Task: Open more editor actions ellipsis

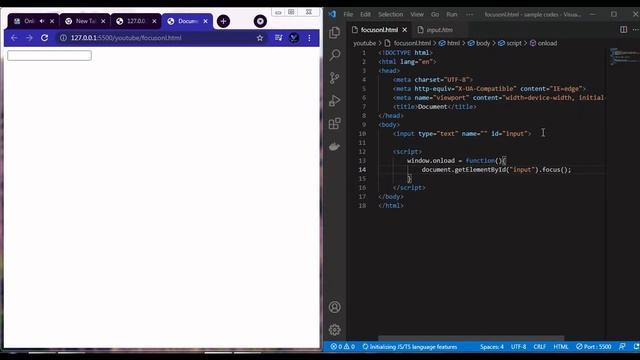Action: 636,29
